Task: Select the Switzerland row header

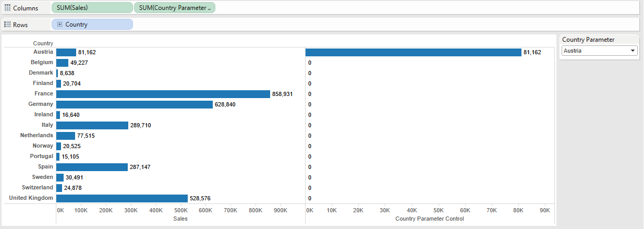Action: (38, 188)
